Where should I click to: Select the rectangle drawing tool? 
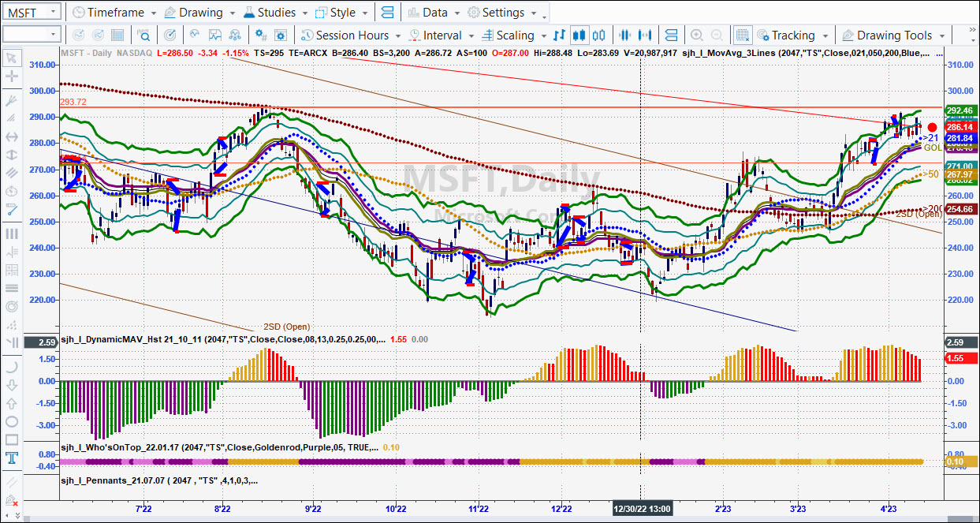[x=12, y=439]
